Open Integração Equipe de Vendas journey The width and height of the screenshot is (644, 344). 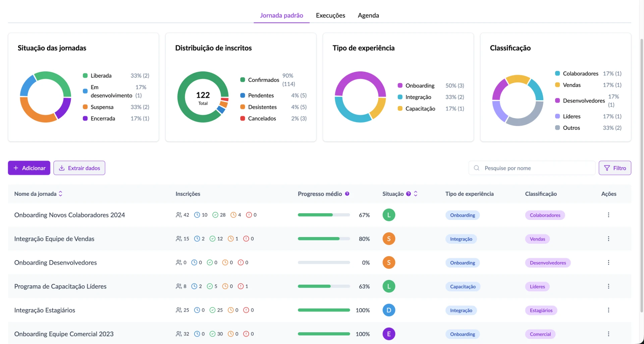click(x=54, y=239)
